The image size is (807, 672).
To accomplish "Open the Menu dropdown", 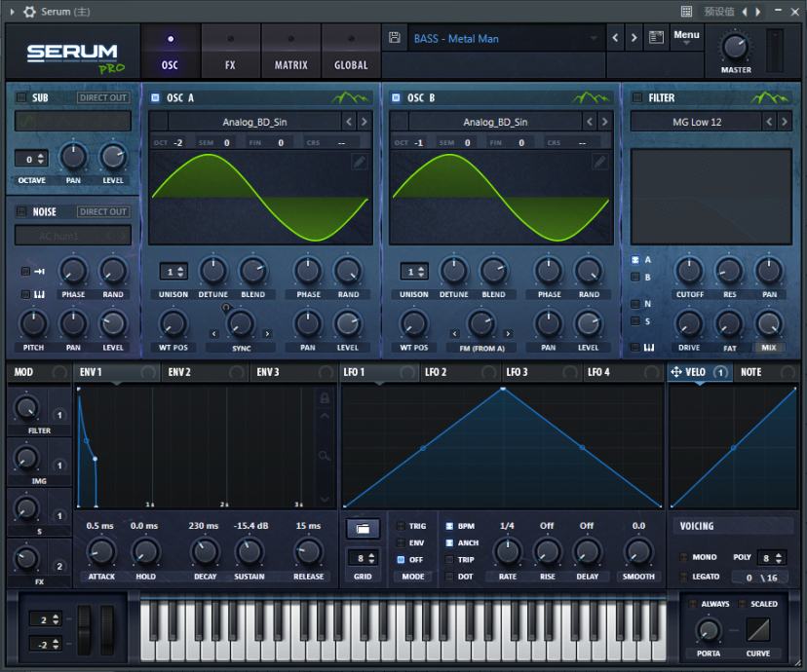I will tap(686, 37).
